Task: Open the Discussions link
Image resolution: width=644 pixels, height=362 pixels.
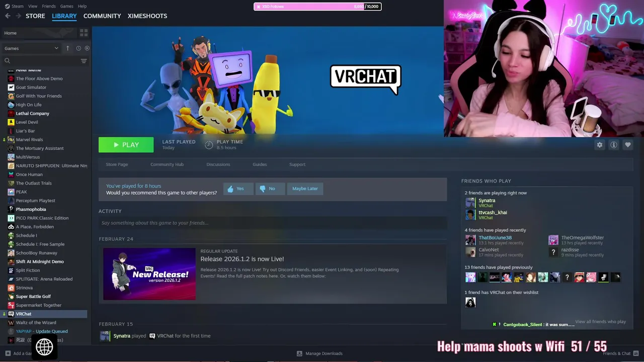Action: (x=218, y=164)
